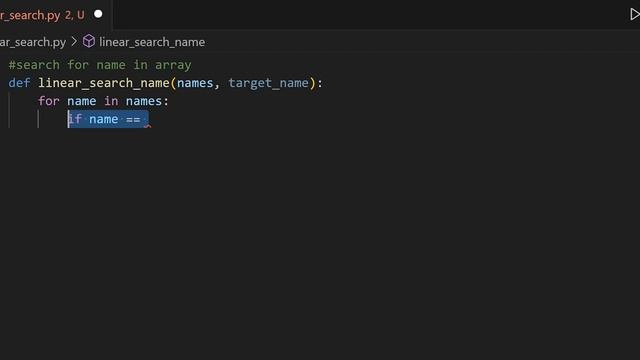
Task: Click the function name linear_search_name in the code
Action: (104, 83)
